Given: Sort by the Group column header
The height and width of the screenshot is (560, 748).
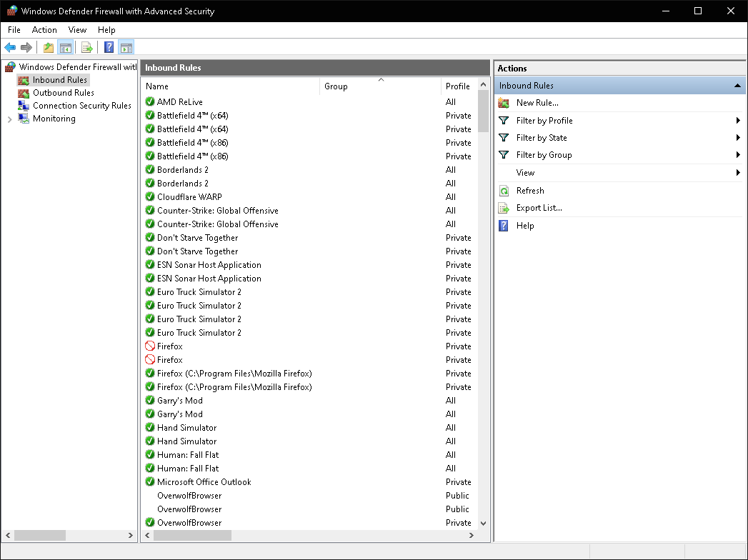Looking at the screenshot, I should (x=380, y=86).
